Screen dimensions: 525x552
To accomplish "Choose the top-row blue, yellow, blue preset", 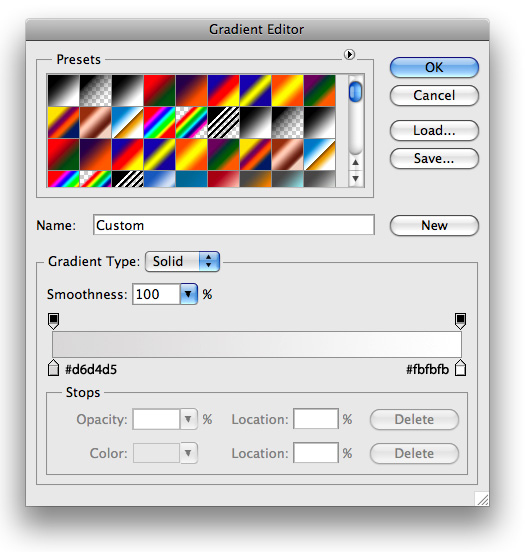I will point(255,90).
